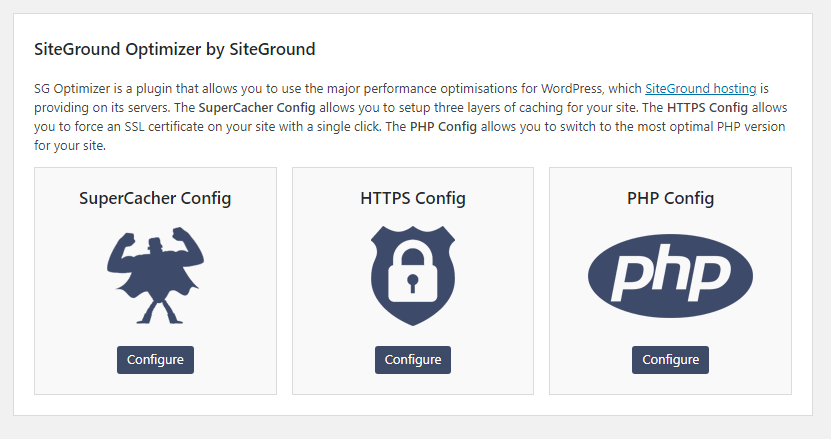Click the PHP Config card heading
831x439 pixels.
pos(670,198)
